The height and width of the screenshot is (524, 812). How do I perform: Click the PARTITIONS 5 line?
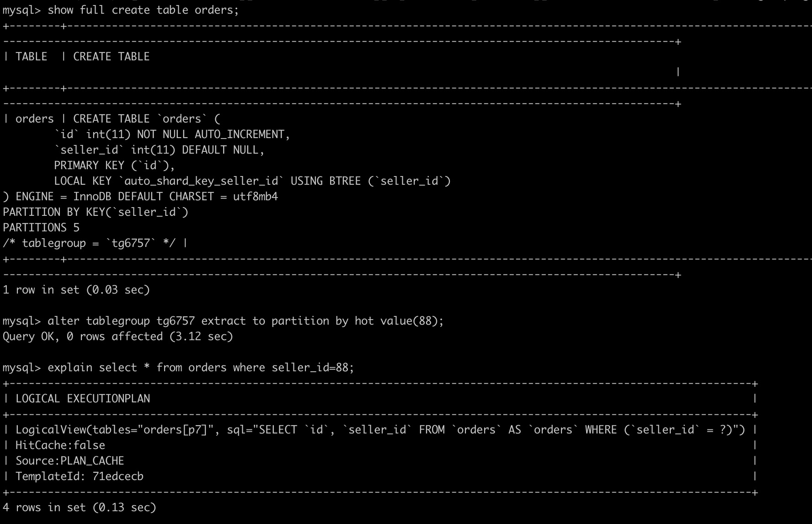pyautogui.click(x=41, y=228)
